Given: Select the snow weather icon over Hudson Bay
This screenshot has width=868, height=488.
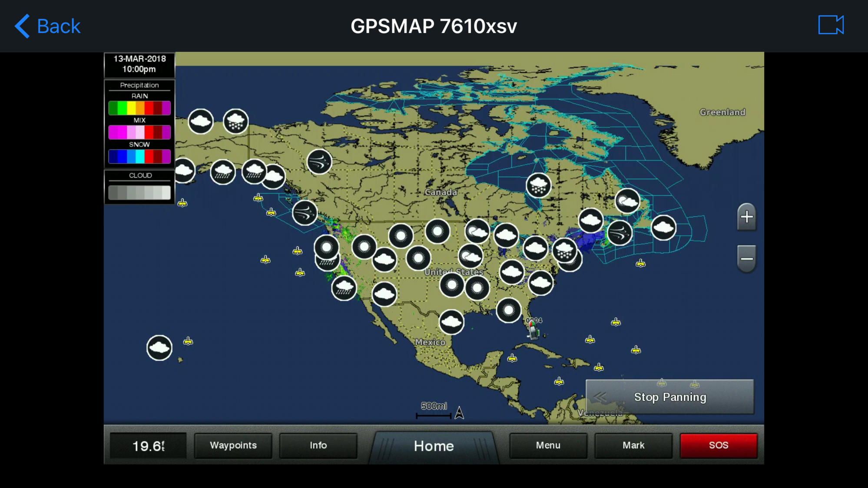Looking at the screenshot, I should 538,185.
